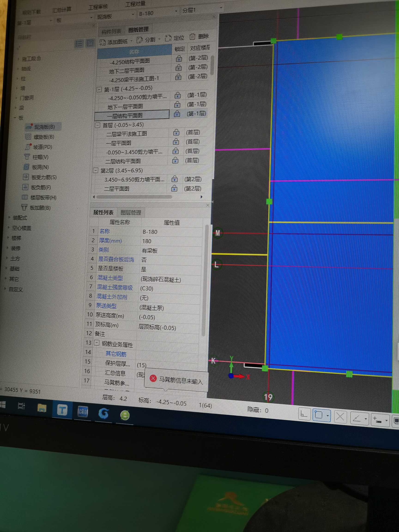Collapse the 首层 (-0.05~3.45) group

coord(98,125)
